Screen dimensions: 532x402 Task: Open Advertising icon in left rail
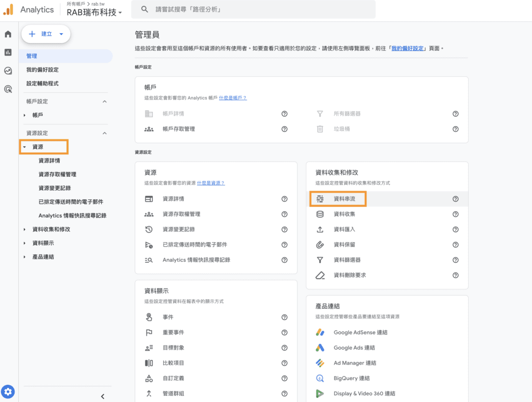pos(8,89)
